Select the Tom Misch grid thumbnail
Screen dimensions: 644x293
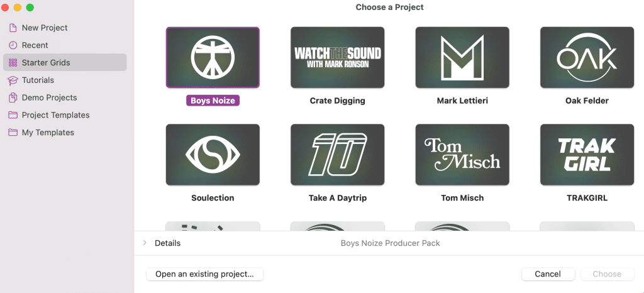click(x=462, y=155)
